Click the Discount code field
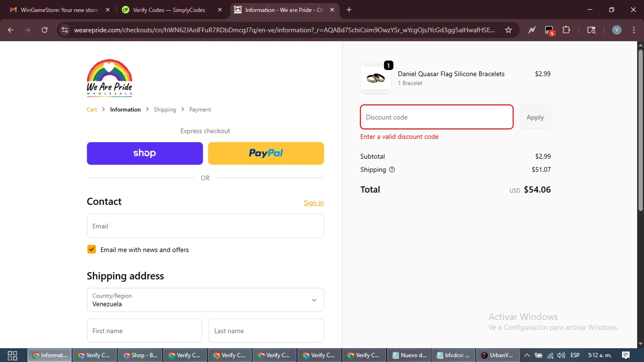 click(437, 117)
